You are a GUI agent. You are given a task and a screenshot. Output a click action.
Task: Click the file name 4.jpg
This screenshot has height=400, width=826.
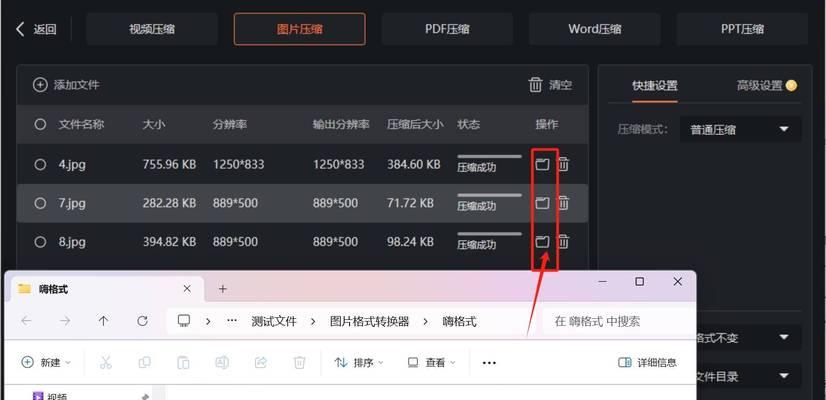pyautogui.click(x=72, y=164)
